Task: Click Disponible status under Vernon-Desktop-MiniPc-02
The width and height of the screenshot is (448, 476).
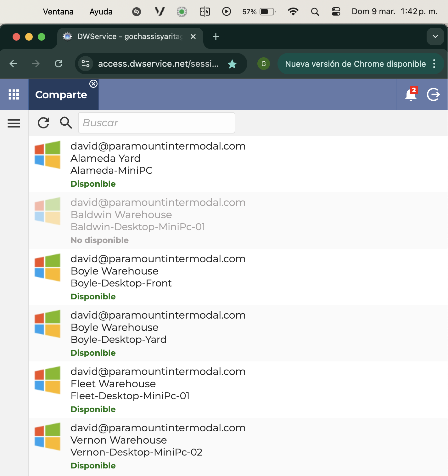Action: pyautogui.click(x=93, y=466)
